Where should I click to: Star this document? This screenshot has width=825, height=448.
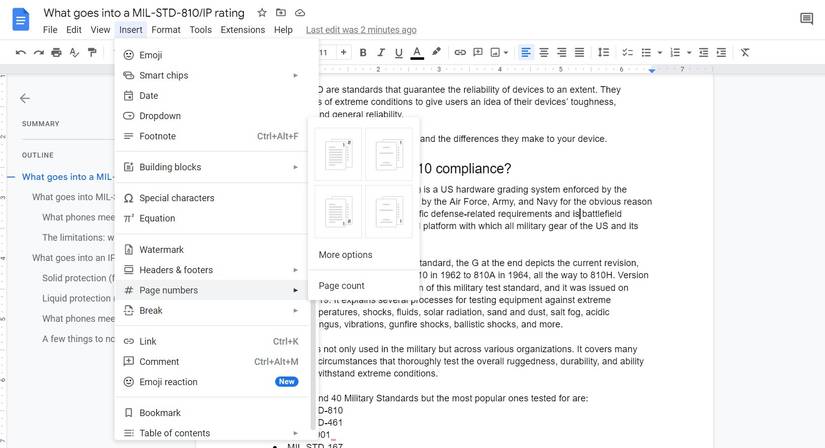(261, 13)
